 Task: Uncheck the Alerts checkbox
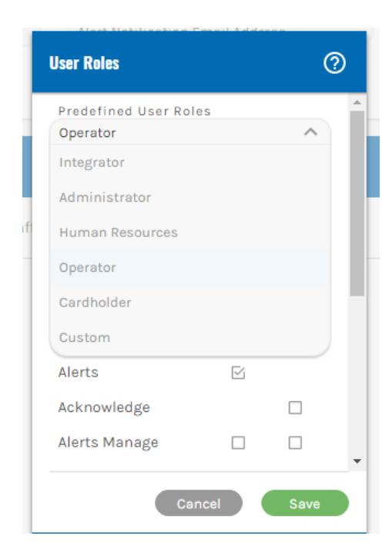(238, 373)
